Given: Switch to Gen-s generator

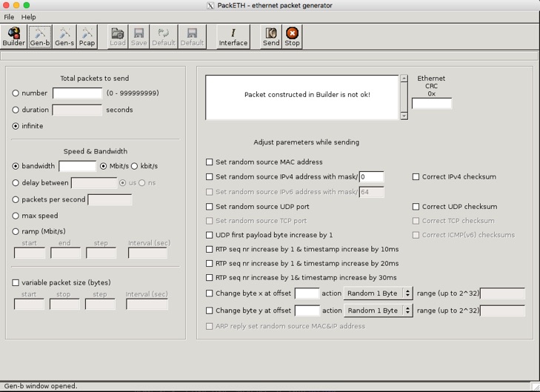Looking at the screenshot, I should [64, 37].
